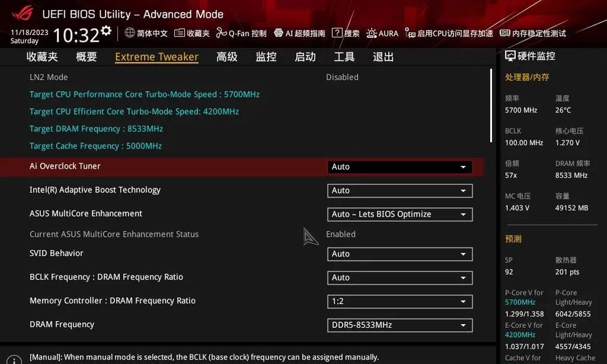Switch to the 收藏夹 tab in the main menu
This screenshot has height=364, width=607.
pyautogui.click(x=42, y=57)
